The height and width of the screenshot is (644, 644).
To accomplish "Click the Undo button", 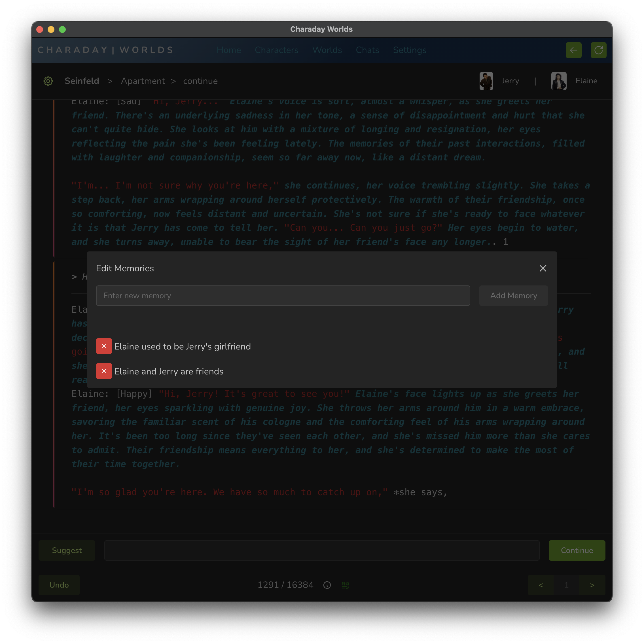I will coord(59,585).
